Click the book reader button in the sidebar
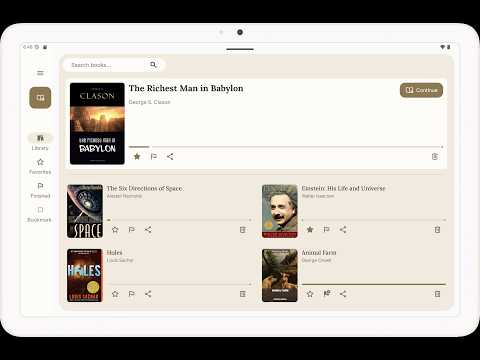480x360 pixels. (x=40, y=98)
